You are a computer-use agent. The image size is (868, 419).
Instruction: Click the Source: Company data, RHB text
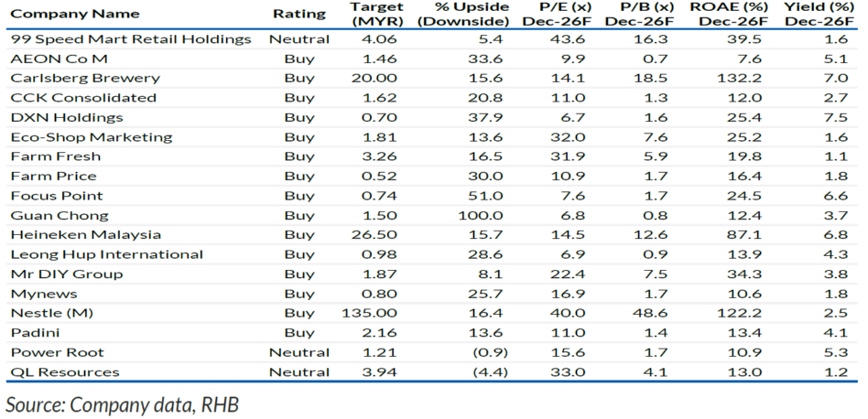[x=122, y=403]
